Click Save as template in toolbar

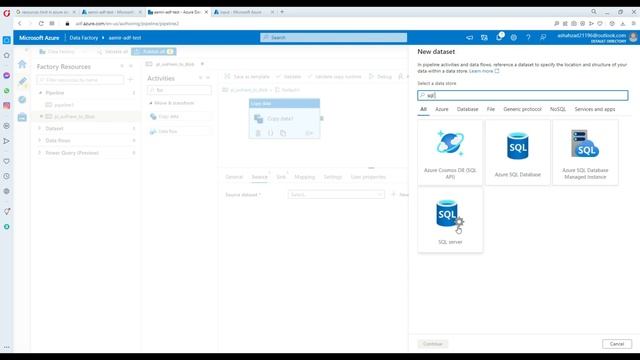247,76
